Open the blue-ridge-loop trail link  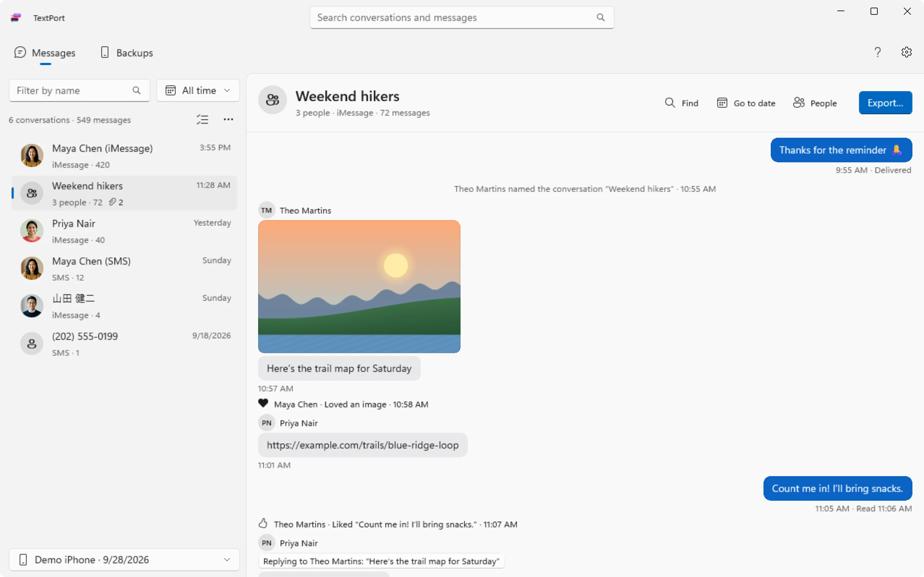(363, 445)
